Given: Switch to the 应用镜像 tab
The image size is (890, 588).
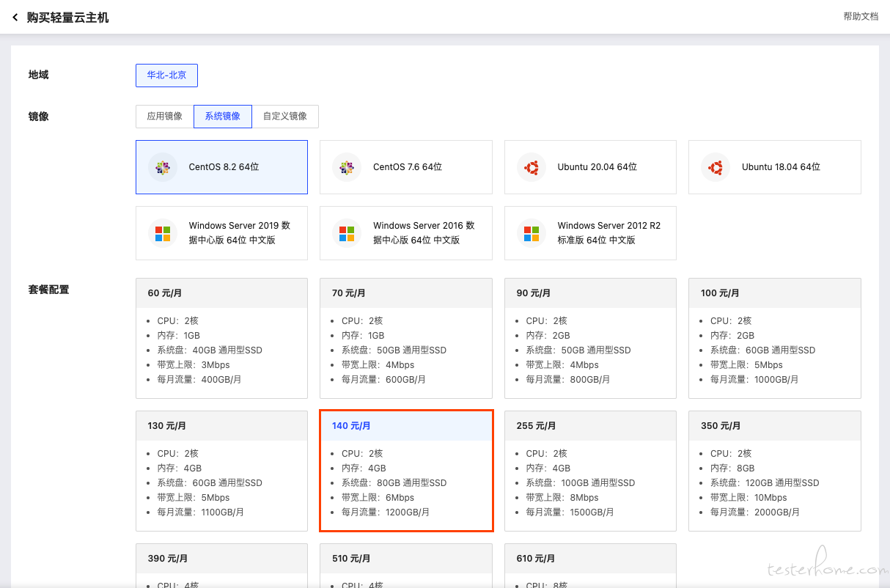Looking at the screenshot, I should coord(164,117).
